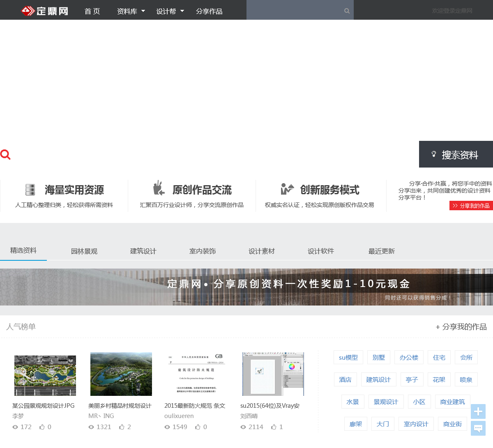Select the 建筑设计 tab
The image size is (493, 448).
pos(143,251)
